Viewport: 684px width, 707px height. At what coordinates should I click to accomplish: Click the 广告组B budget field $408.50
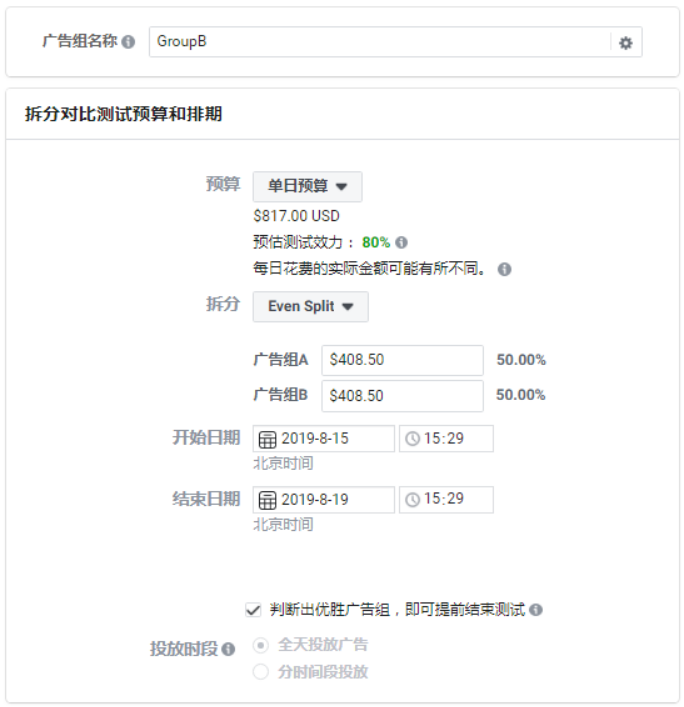tap(402, 396)
